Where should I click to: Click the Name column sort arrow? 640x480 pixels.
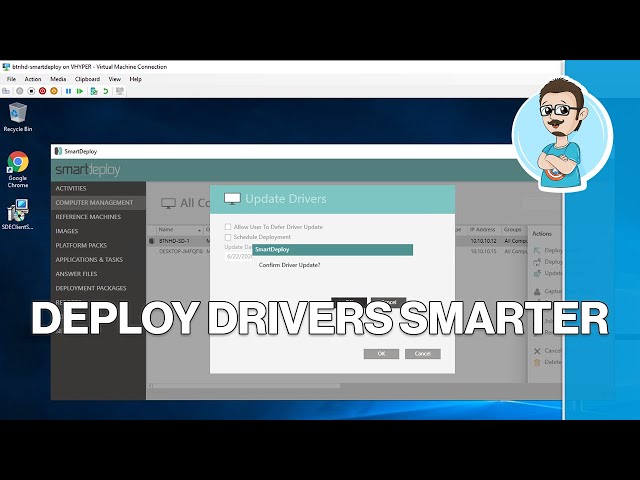(199, 230)
